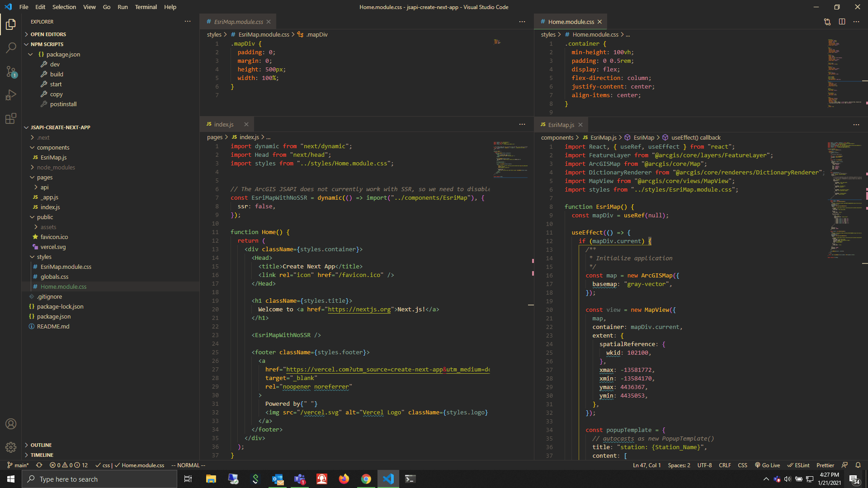Screen dimensions: 868x488
Task: Click the split editor right icon
Action: [x=842, y=22]
